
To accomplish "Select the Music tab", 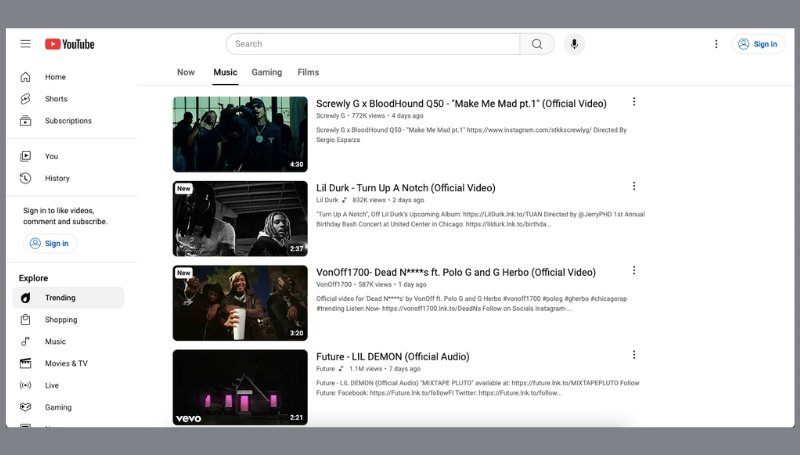I will click(x=225, y=72).
